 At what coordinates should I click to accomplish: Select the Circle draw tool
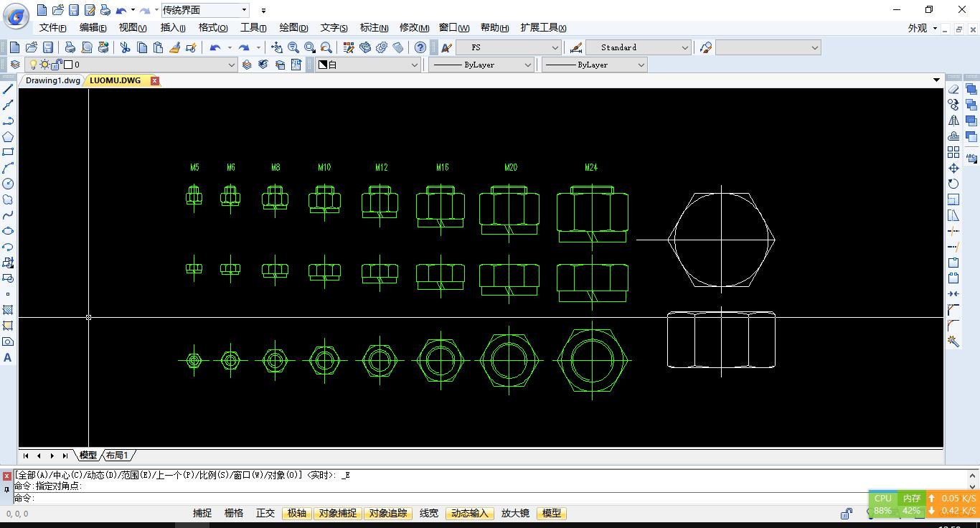coord(8,184)
